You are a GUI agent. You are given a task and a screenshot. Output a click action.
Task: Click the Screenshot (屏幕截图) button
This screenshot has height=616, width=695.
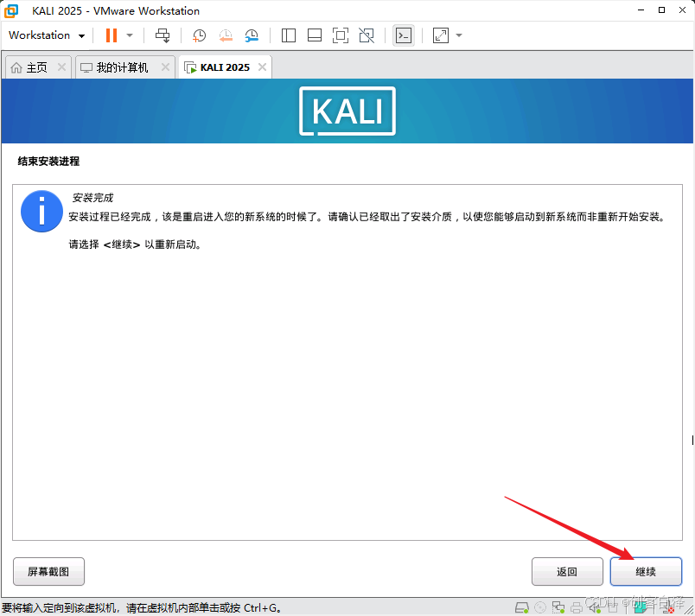[48, 571]
